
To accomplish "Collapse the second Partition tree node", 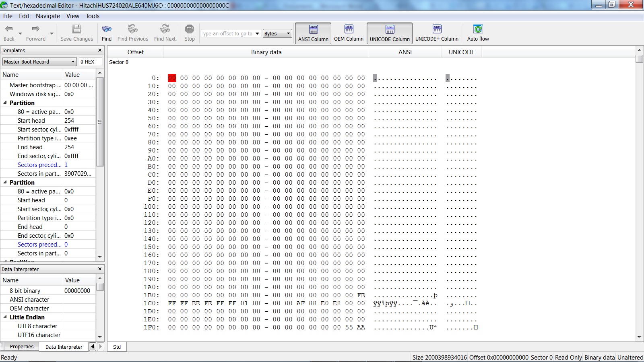I will (5, 182).
